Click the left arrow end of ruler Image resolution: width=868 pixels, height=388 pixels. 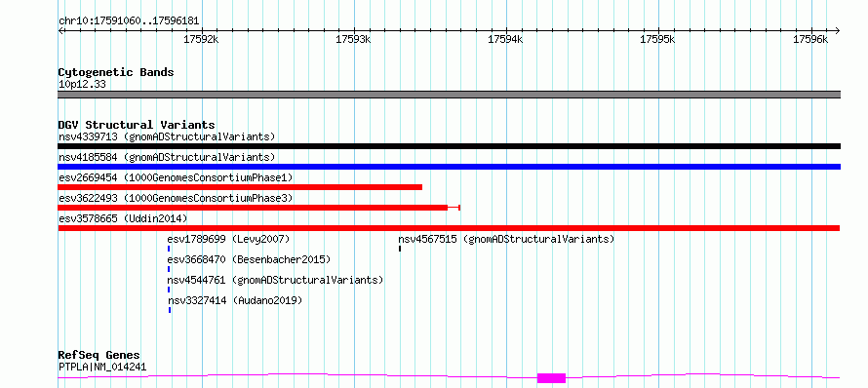(60, 30)
